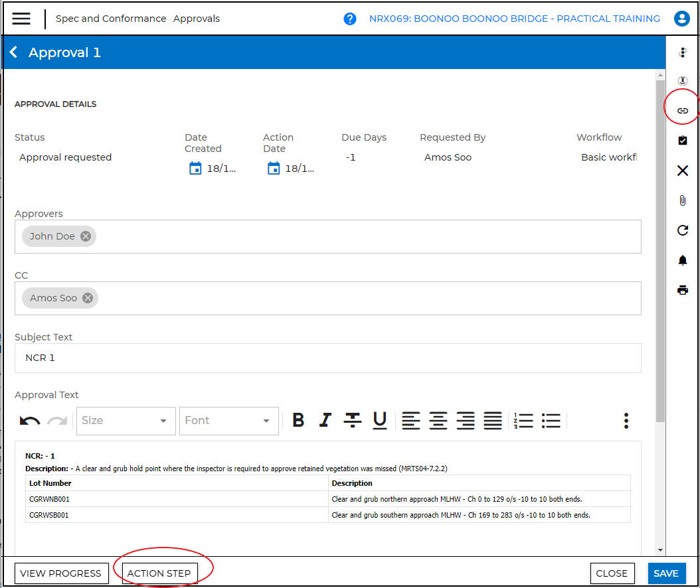Click the back arrow beside Approval 1
Viewport: 700px width, 588px height.
pos(14,52)
